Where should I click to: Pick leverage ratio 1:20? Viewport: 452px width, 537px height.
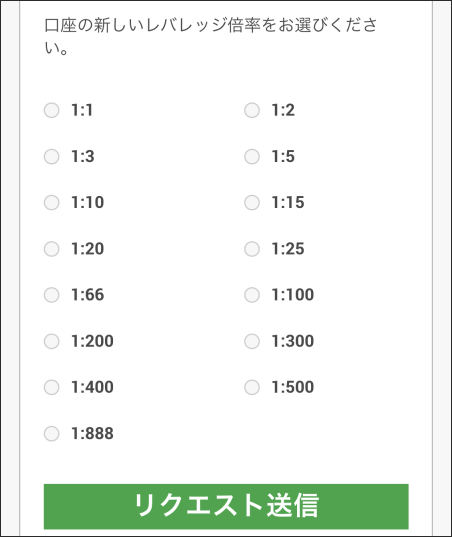pyautogui.click(x=51, y=249)
